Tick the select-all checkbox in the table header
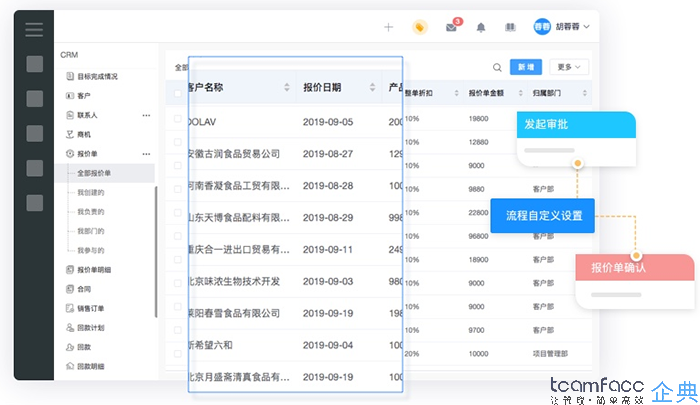Screen dimensions: 700x405 178,93
